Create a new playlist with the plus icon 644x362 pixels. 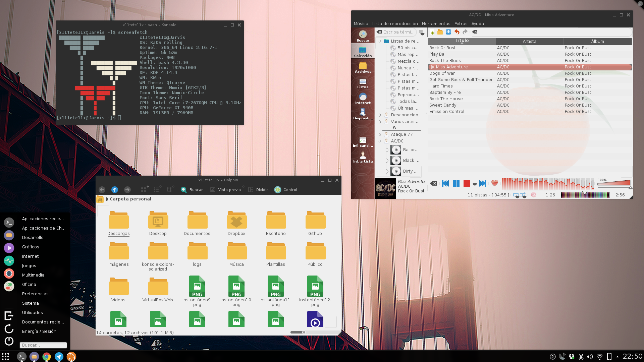click(x=433, y=32)
